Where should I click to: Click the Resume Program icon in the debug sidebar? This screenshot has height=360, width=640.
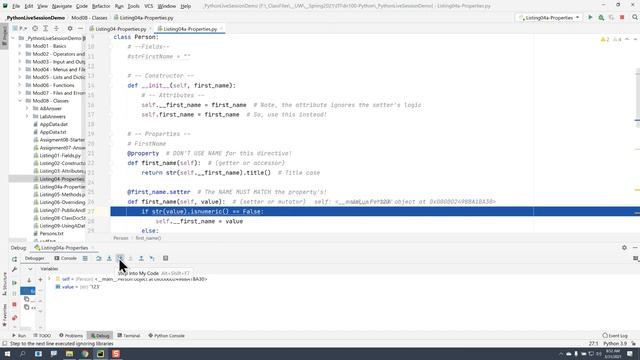(14, 283)
